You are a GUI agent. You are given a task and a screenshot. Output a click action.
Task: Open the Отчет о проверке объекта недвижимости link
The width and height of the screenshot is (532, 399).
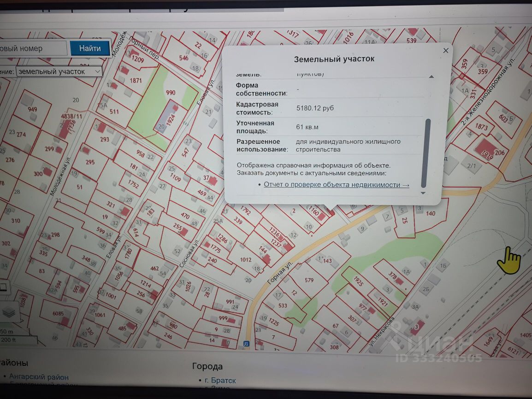tap(336, 185)
